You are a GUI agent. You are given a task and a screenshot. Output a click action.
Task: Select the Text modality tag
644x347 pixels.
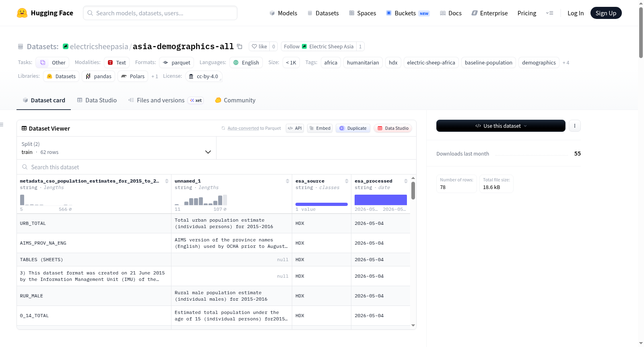click(117, 62)
